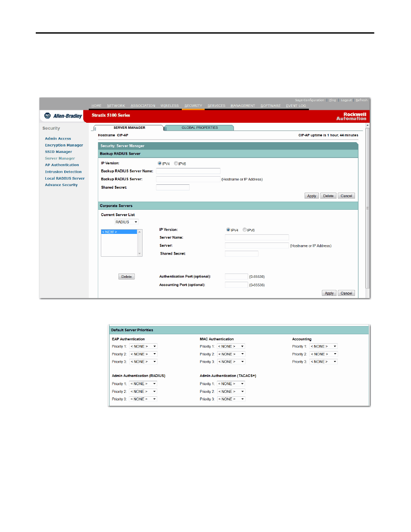Open the ASSOCIATION menu
The width and height of the screenshot is (411, 532).
(x=143, y=106)
